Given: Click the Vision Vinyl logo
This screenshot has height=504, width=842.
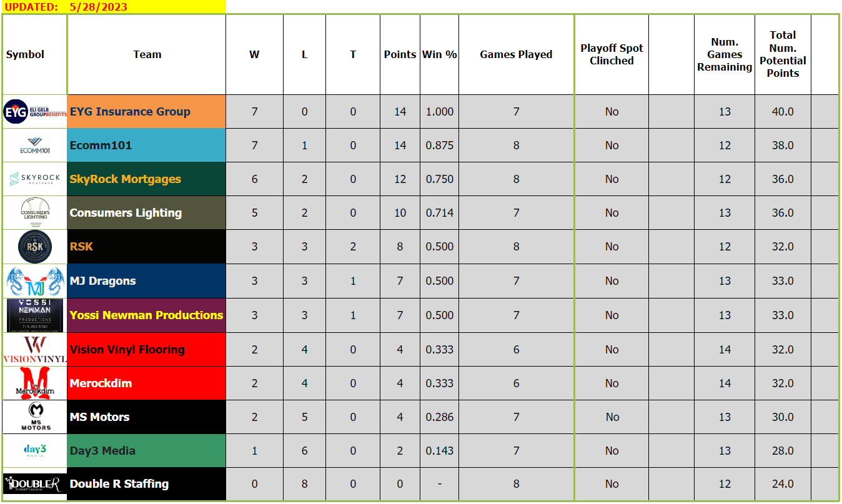Looking at the screenshot, I should point(35,350).
